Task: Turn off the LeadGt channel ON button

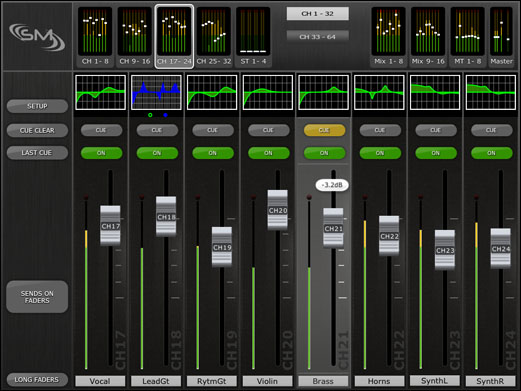Action: [x=157, y=153]
